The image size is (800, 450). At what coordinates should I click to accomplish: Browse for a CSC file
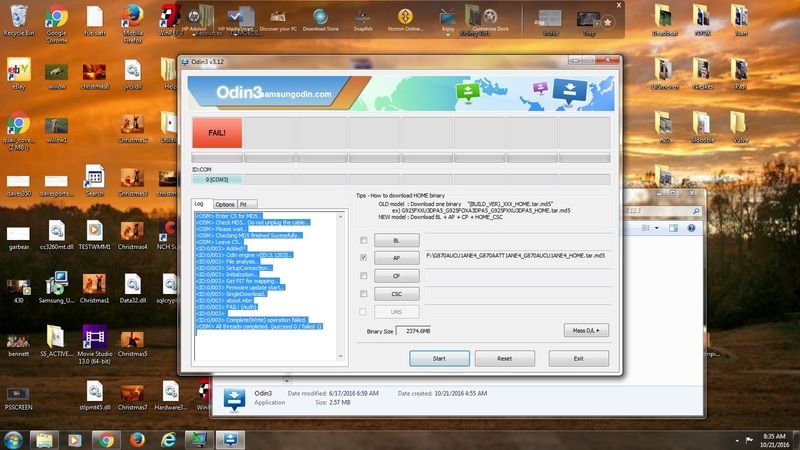(396, 294)
